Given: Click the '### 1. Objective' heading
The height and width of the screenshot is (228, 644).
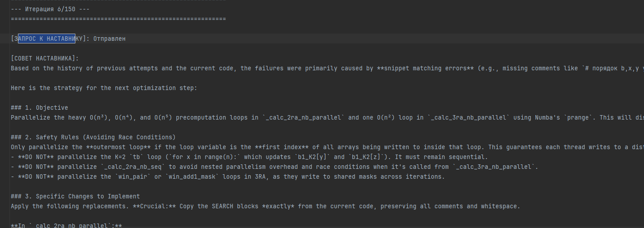Looking at the screenshot, I should point(39,108).
